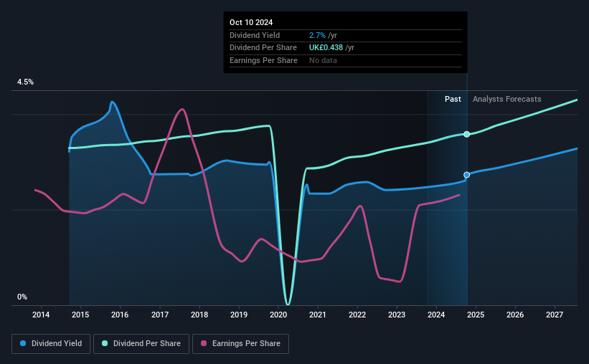Toggle the Dividend Yield legend button
Screen dimensions: 589x364
click(51, 344)
